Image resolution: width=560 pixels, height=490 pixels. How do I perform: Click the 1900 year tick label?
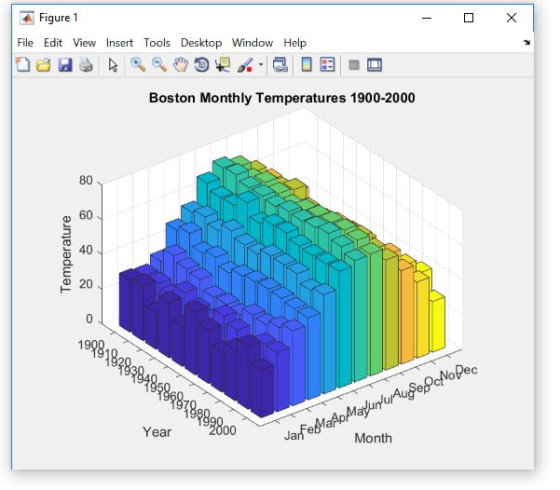[x=91, y=345]
